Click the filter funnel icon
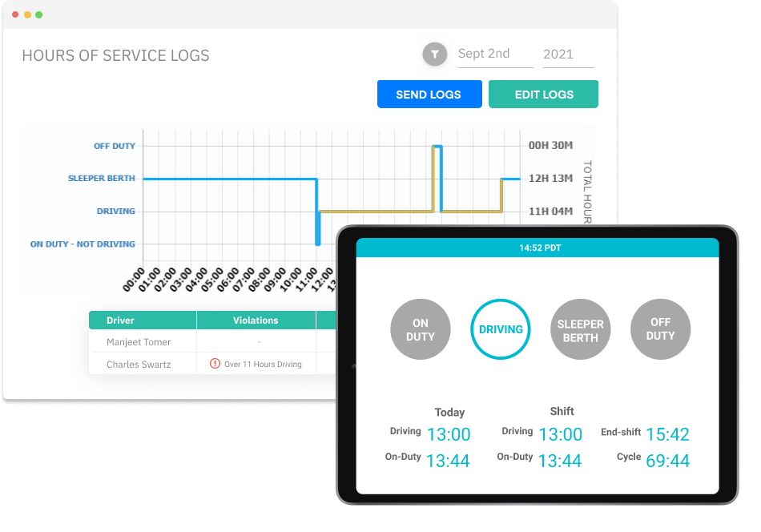The height and width of the screenshot is (532, 761). pyautogui.click(x=434, y=54)
